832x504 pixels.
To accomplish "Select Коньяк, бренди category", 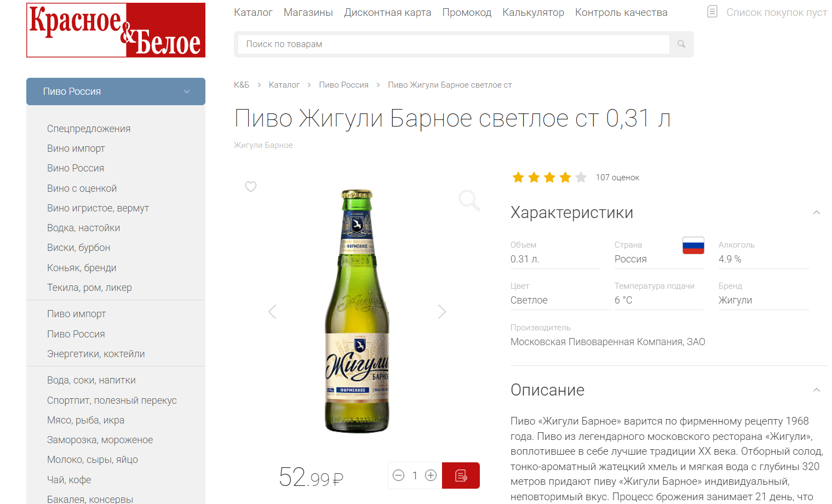I will click(x=82, y=268).
